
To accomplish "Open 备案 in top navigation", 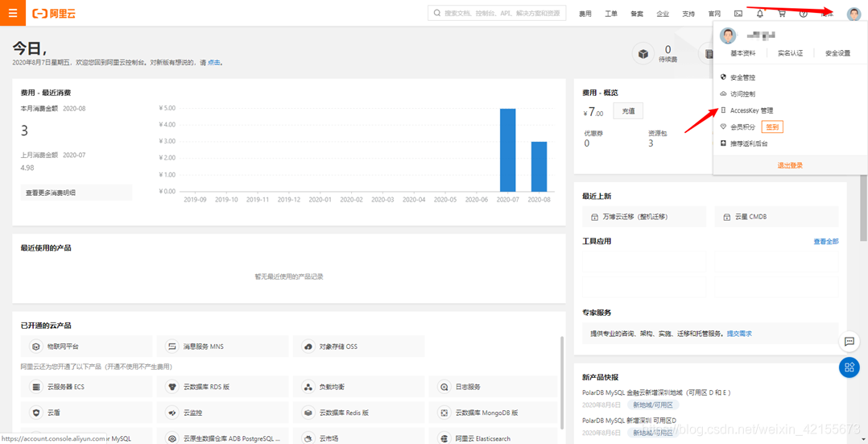I will tap(637, 14).
